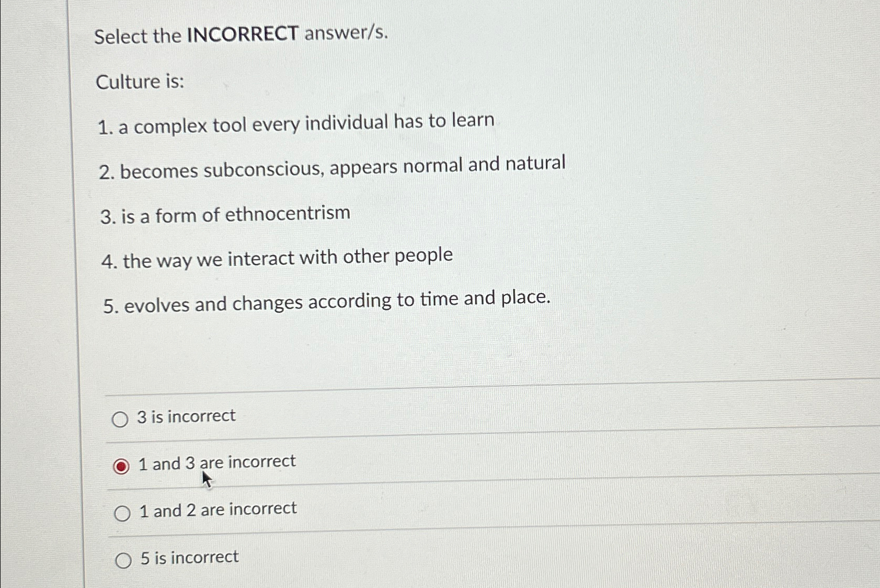Viewport: 880px width, 588px height.
Task: Click the "1 and 2 are incorrect" label
Action: [x=218, y=509]
